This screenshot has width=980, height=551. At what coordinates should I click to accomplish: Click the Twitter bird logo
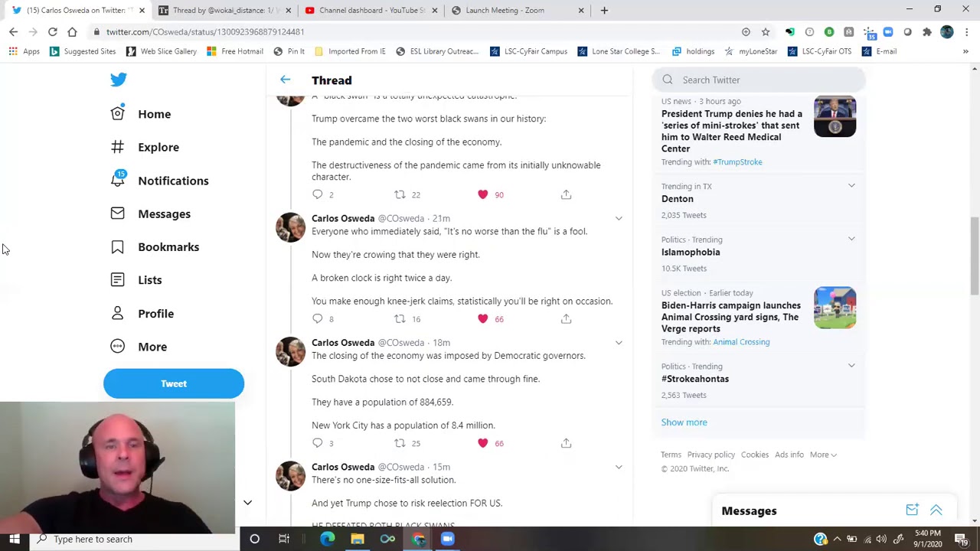[x=118, y=80]
